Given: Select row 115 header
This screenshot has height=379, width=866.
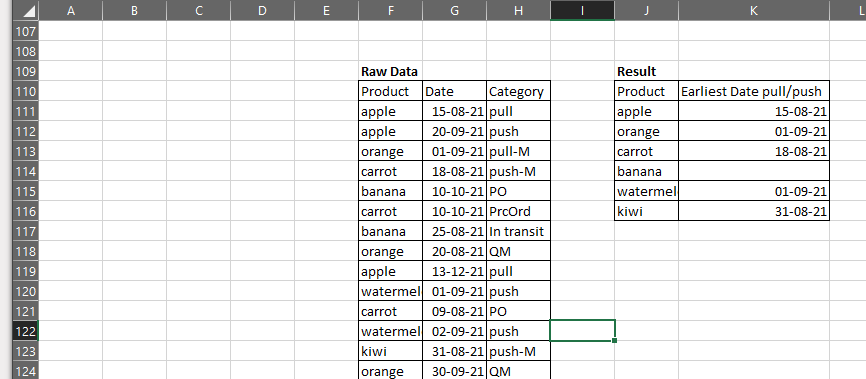Looking at the screenshot, I should coord(25,191).
